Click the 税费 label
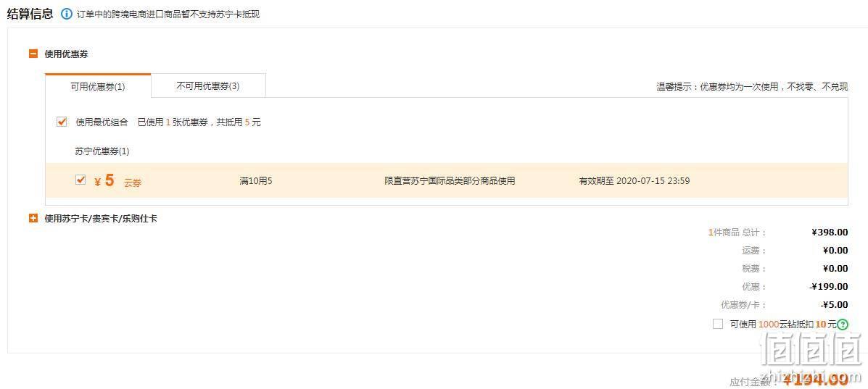 (753, 269)
